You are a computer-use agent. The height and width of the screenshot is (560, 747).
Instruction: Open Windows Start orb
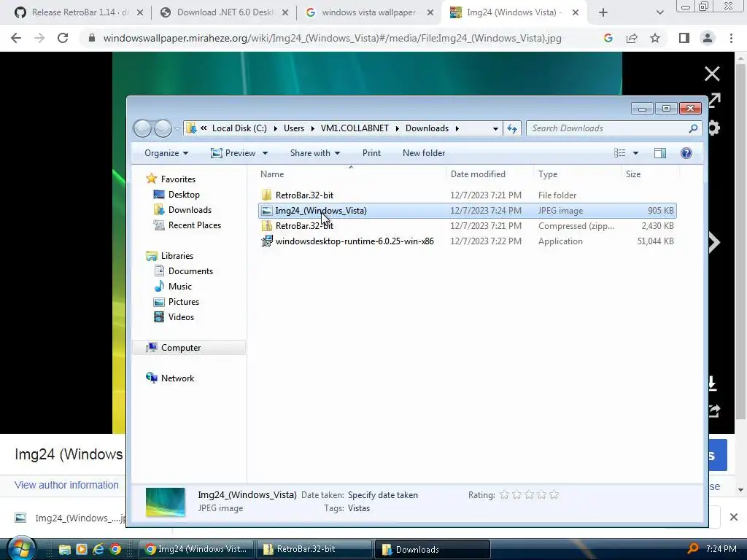point(21,548)
